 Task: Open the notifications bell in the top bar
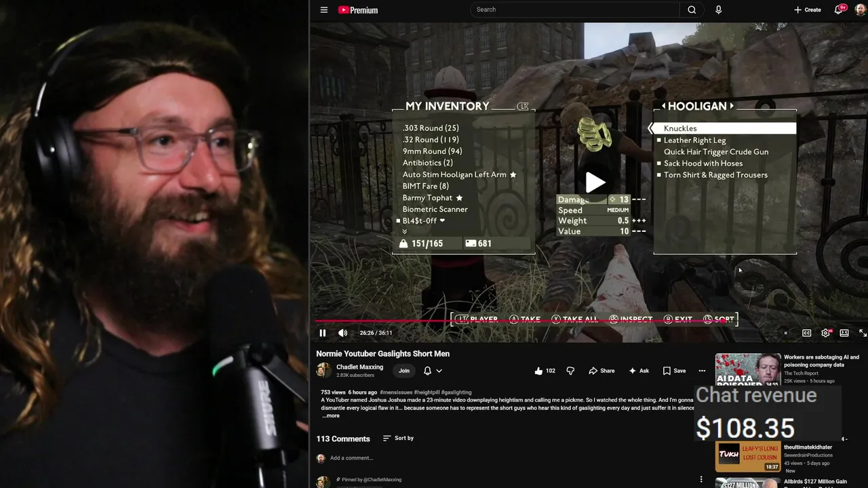coord(840,9)
